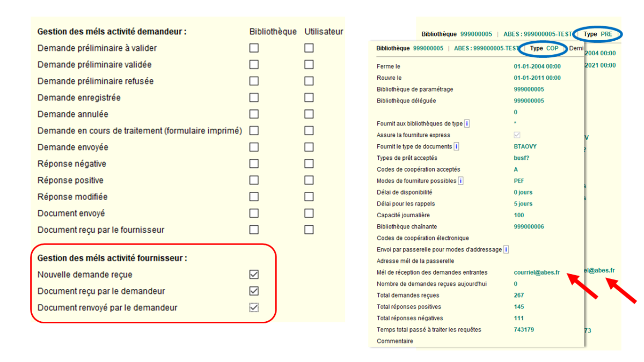Click Bibliothèque 999000005 in front panel header

(x=410, y=48)
